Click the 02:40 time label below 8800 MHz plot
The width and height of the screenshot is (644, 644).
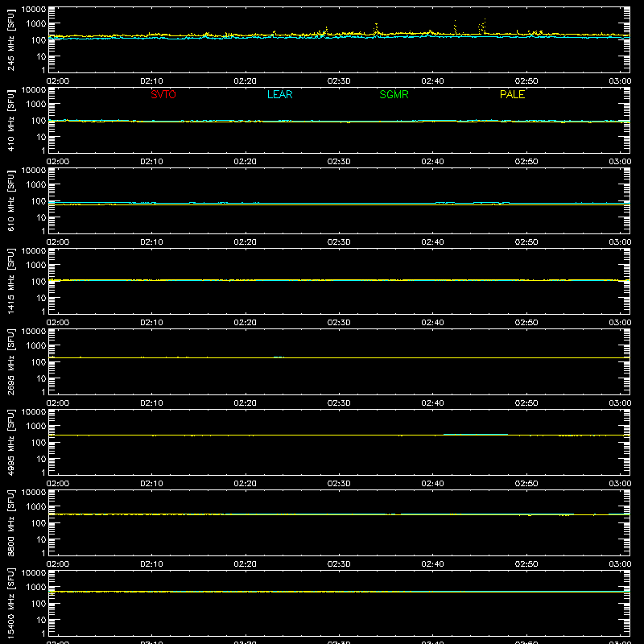click(x=432, y=564)
